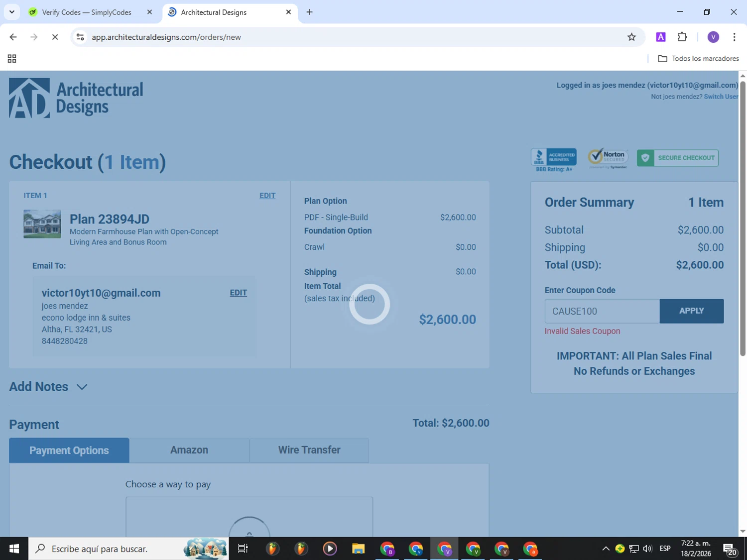Open the apps grid in bookmarks bar

tap(12, 59)
